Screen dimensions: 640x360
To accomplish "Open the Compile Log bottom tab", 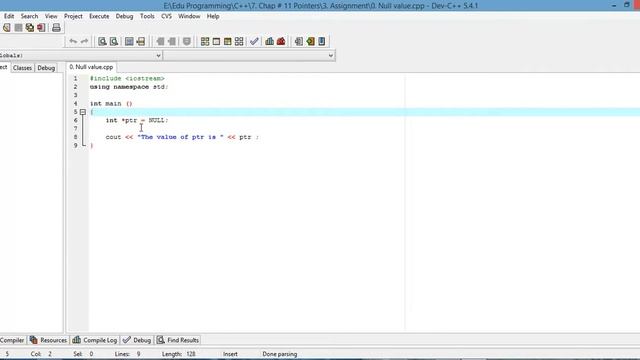I will pyautogui.click(x=95, y=340).
